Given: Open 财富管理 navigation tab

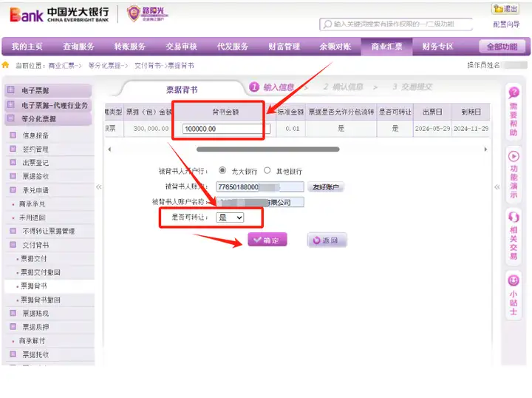Looking at the screenshot, I should [284, 47].
